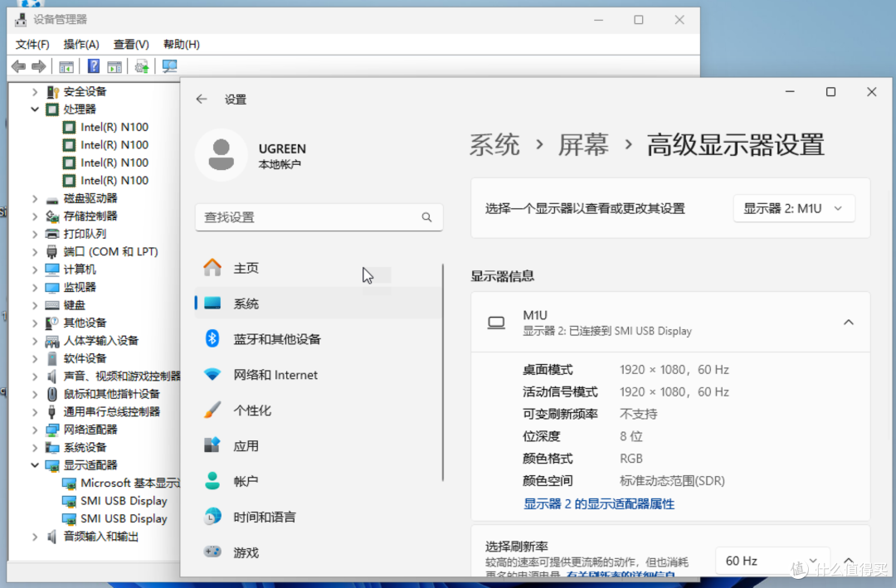Viewport: 896px width, 588px height.
Task: Click inside the 查找设置 search box
Action: pos(319,217)
